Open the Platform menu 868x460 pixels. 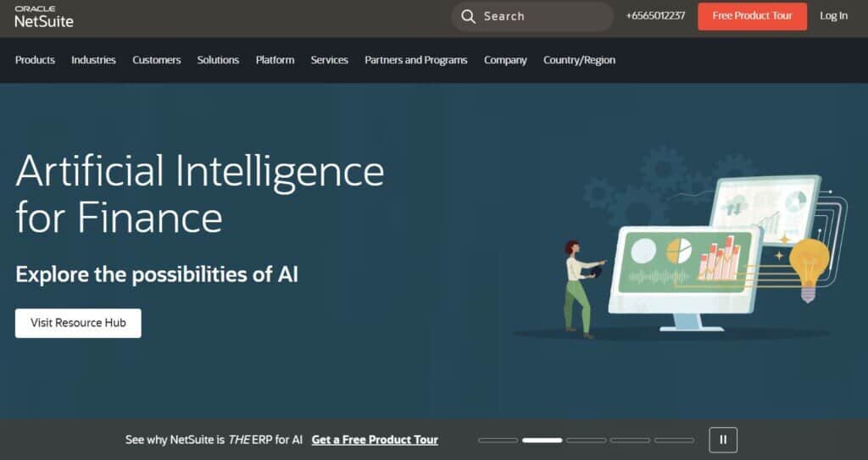point(275,60)
